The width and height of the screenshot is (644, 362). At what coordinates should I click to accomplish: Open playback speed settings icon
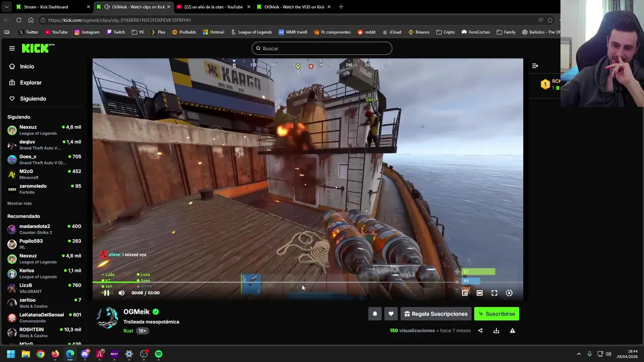tap(509, 293)
